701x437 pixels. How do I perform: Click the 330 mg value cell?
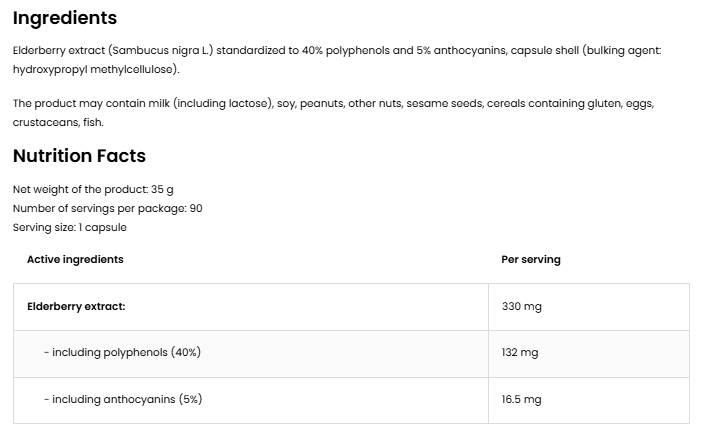coord(521,306)
